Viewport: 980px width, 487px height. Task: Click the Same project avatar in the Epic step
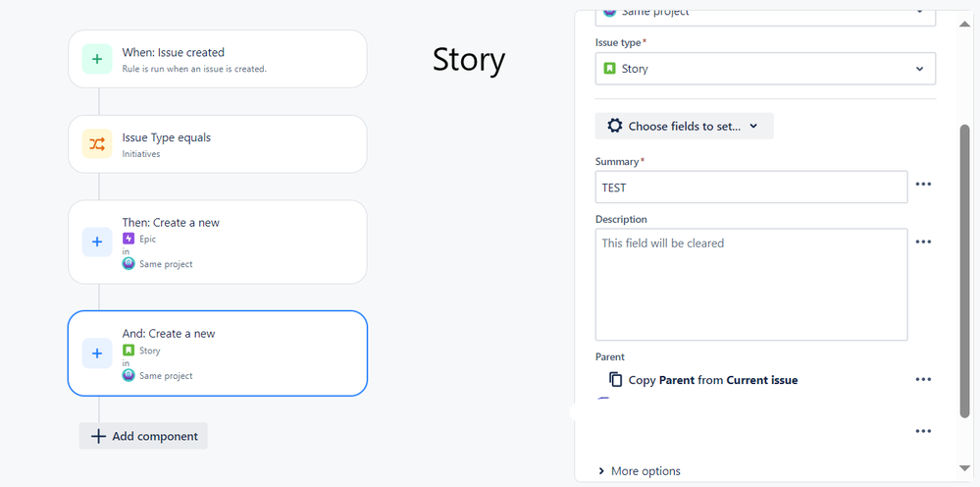click(x=129, y=264)
